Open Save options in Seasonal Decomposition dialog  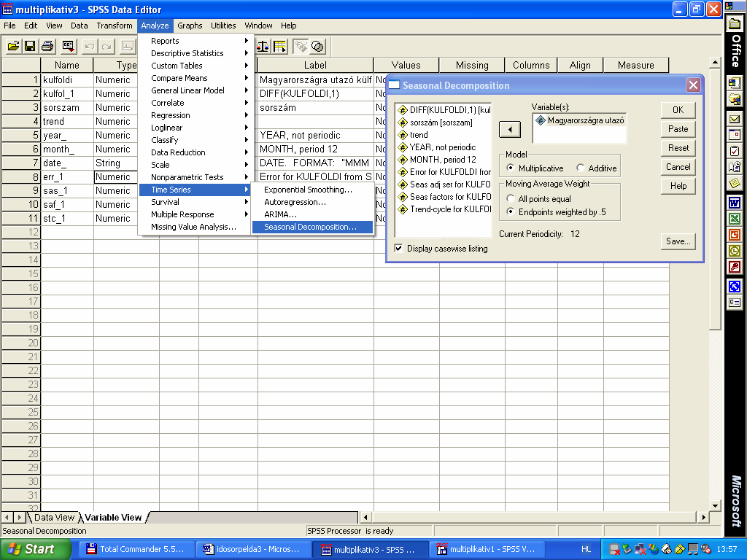678,241
